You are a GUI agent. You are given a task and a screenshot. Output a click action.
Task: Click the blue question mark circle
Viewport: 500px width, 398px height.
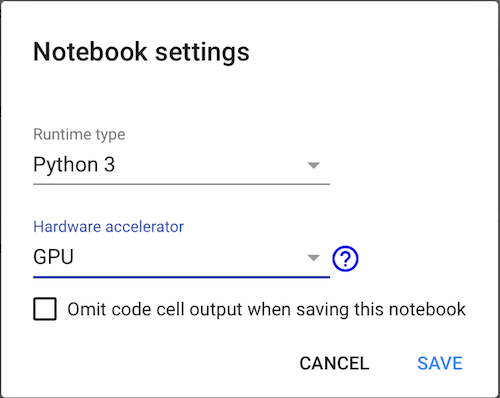click(x=345, y=259)
